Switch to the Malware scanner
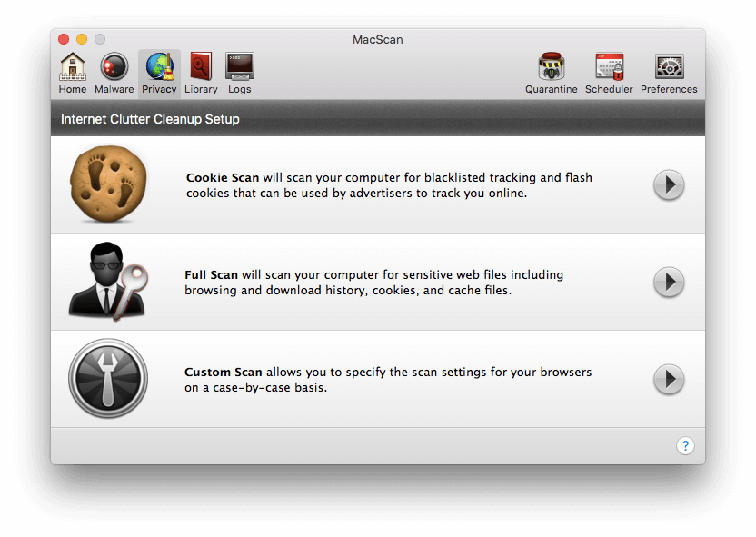The height and width of the screenshot is (537, 756). tap(113, 71)
